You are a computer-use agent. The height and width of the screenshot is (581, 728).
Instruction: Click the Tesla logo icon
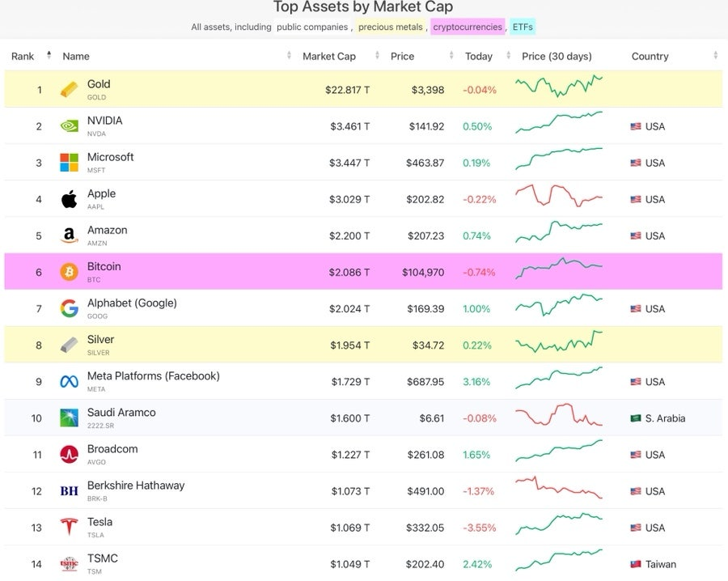click(70, 527)
